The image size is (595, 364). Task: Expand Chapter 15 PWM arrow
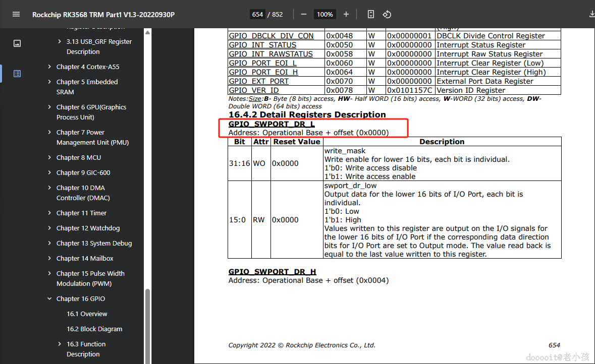coord(49,273)
